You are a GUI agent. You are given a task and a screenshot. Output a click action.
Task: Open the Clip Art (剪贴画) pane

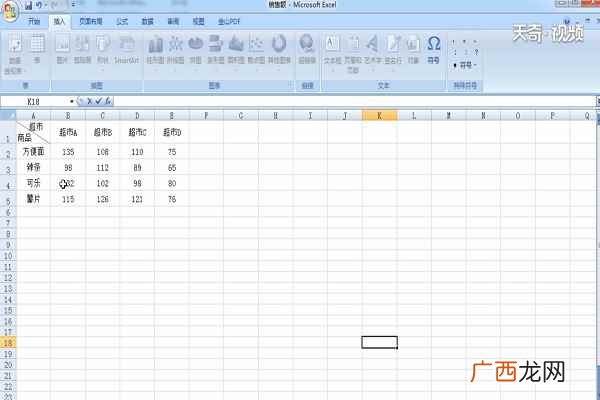pos(82,49)
